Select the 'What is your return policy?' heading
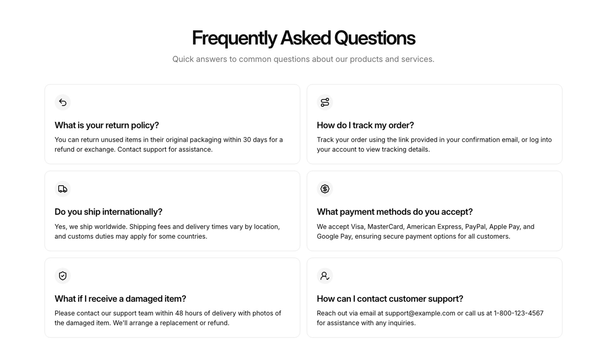This screenshot has height=364, width=607. [x=107, y=125]
